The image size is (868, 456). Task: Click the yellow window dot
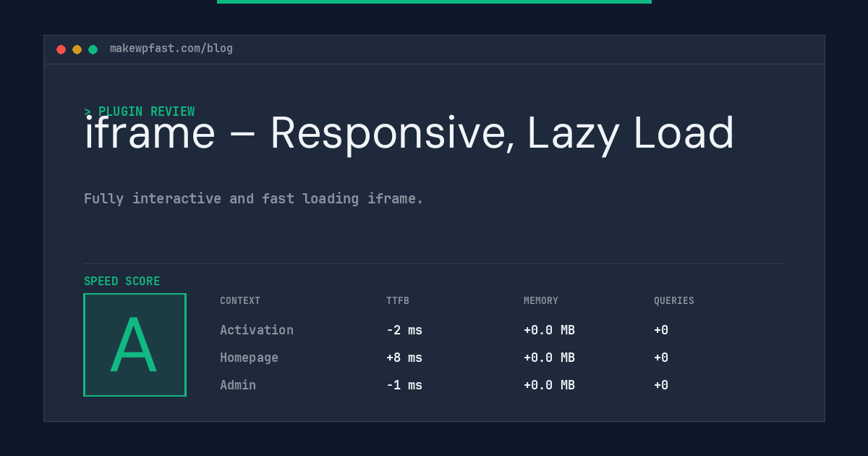tap(77, 49)
